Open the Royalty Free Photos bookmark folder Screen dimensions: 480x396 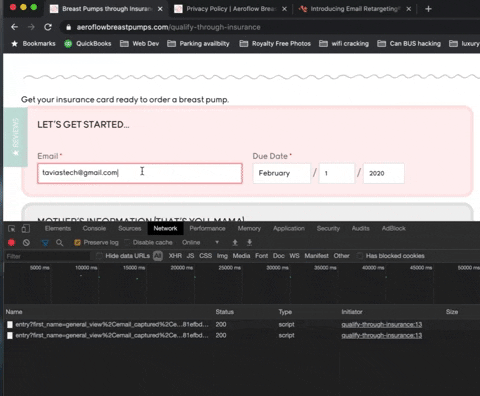tap(275, 44)
